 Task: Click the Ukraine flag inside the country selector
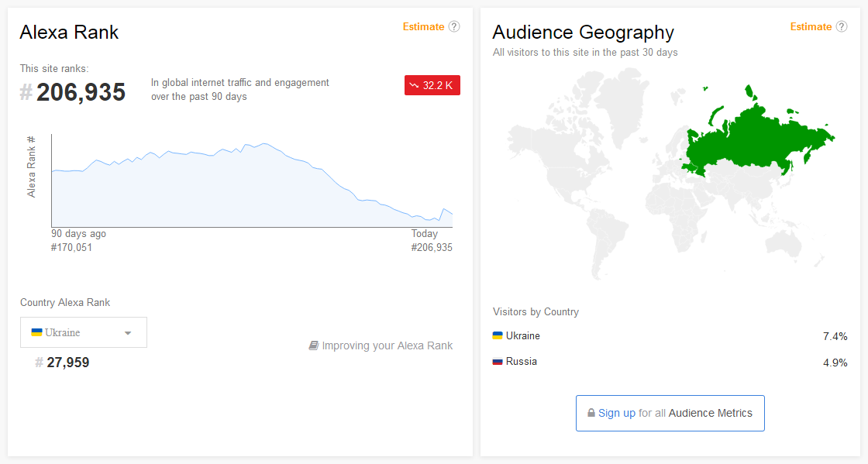coord(36,332)
